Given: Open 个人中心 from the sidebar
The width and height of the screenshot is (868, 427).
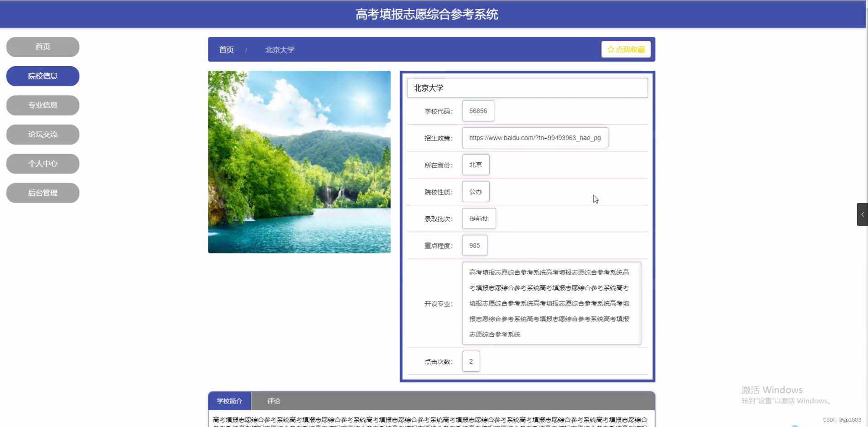Looking at the screenshot, I should 43,164.
